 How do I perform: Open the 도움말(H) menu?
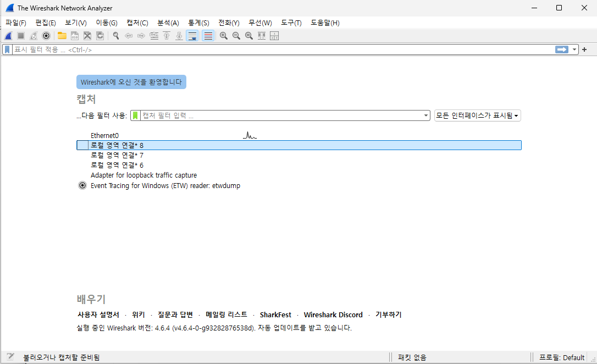325,23
